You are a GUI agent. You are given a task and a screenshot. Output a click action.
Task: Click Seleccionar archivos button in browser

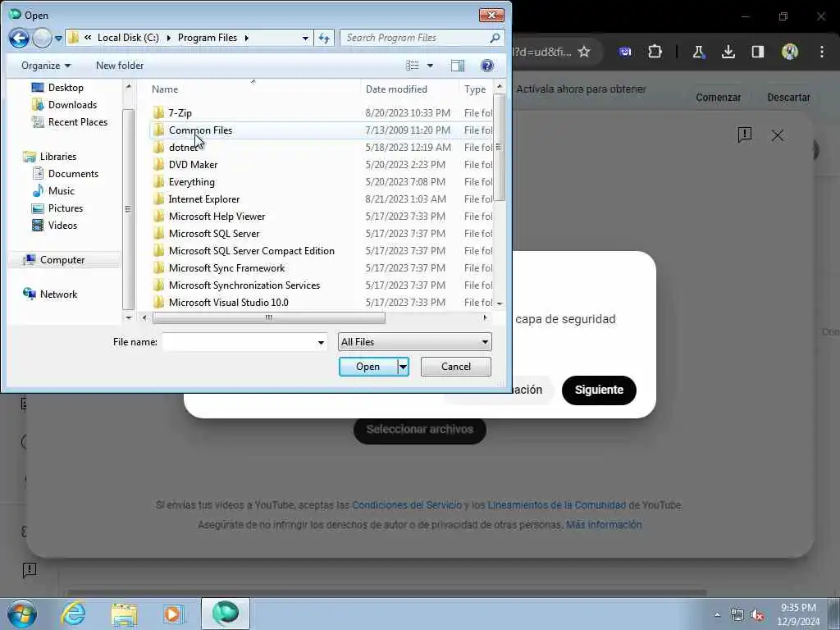(419, 429)
